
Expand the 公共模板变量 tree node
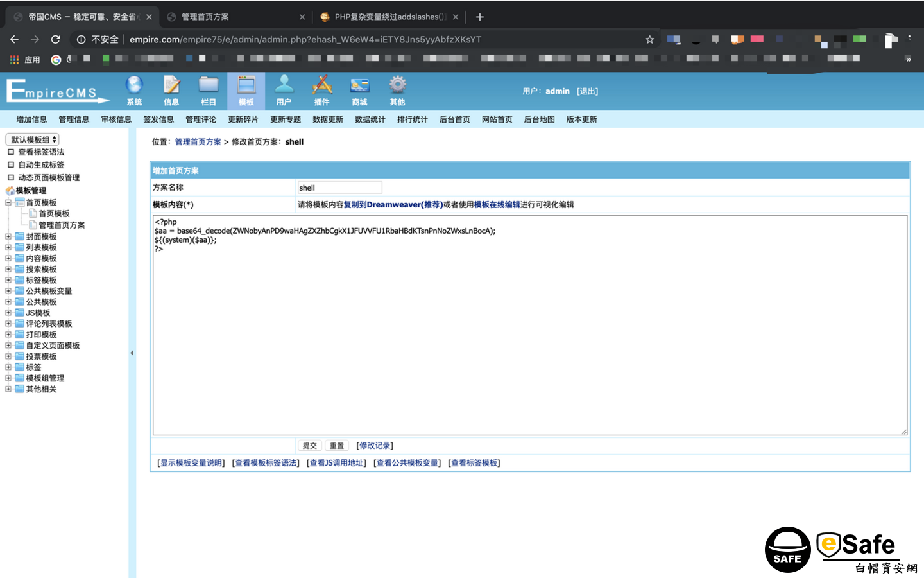[8, 291]
